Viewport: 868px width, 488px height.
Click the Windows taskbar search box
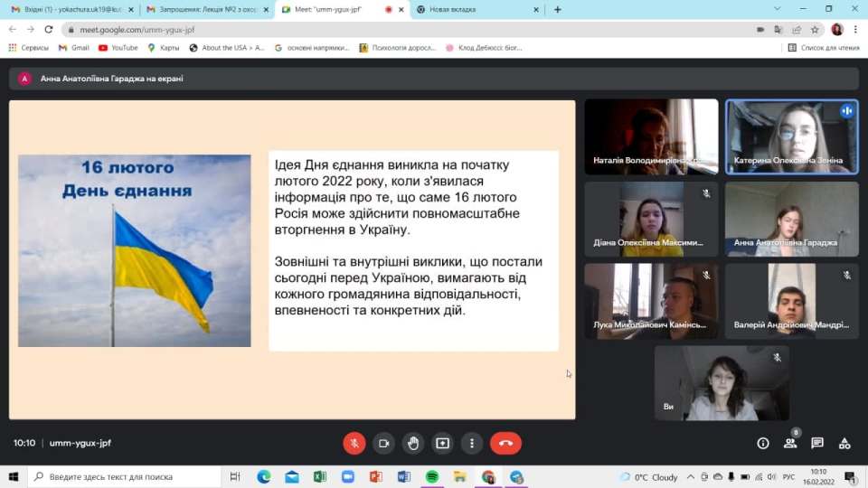pyautogui.click(x=125, y=476)
